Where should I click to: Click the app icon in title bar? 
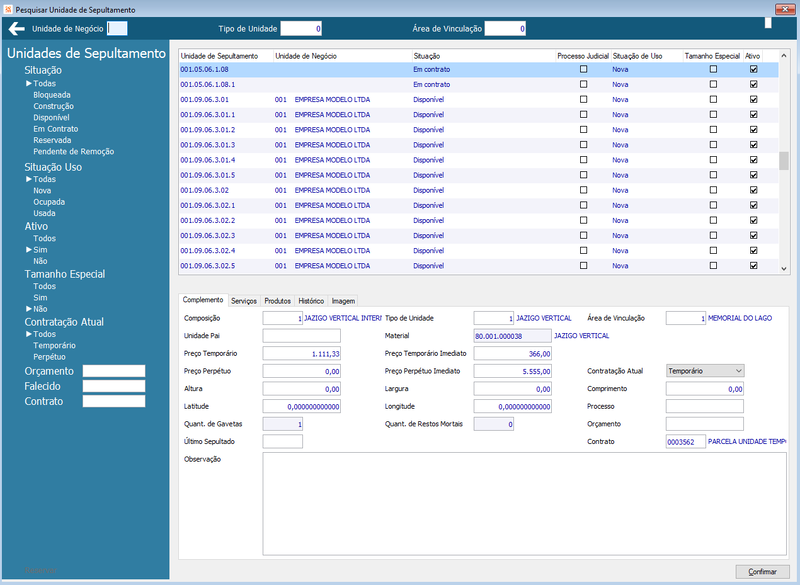(x=8, y=9)
